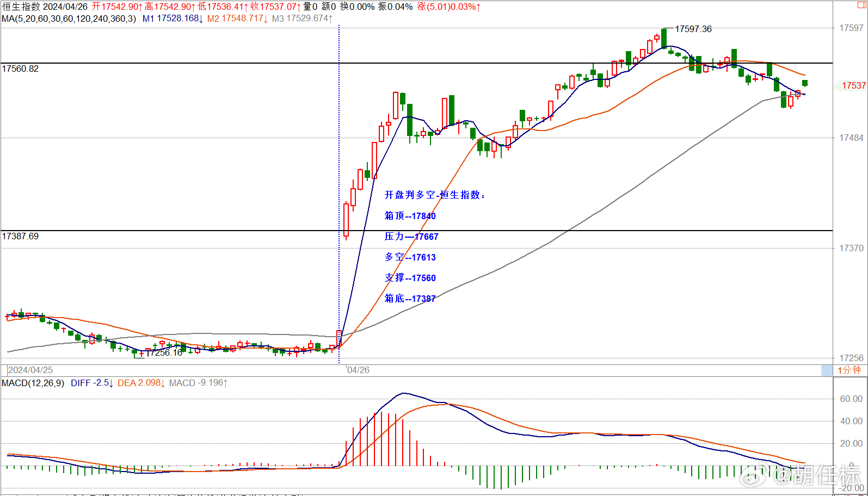Click the 压力—17667 annotation

411,237
